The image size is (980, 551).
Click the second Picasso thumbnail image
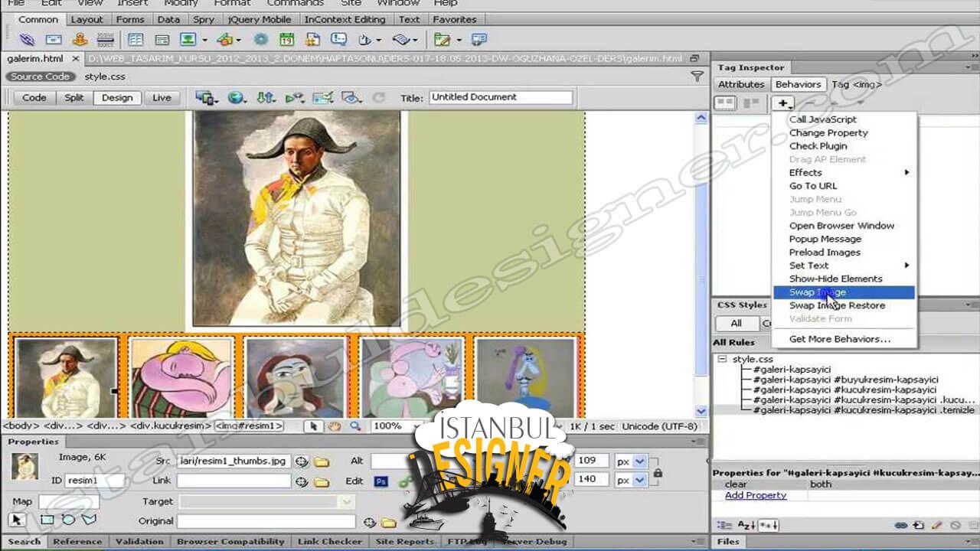click(x=181, y=377)
